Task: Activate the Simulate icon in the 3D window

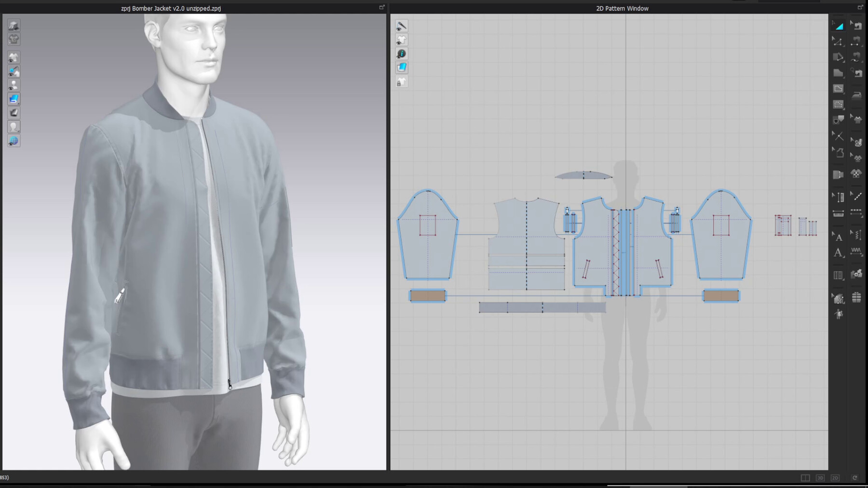Action: click(x=13, y=26)
